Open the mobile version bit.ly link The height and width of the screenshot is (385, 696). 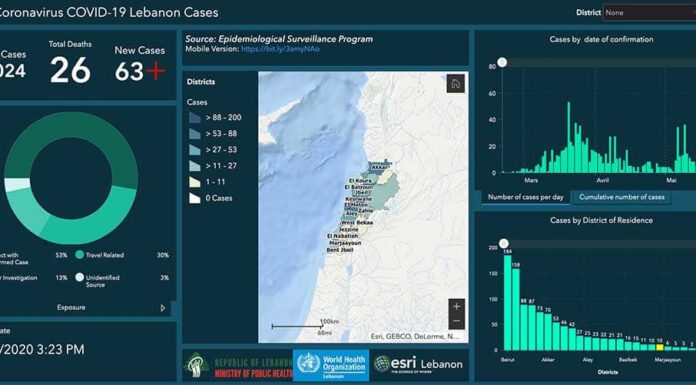[x=280, y=49]
